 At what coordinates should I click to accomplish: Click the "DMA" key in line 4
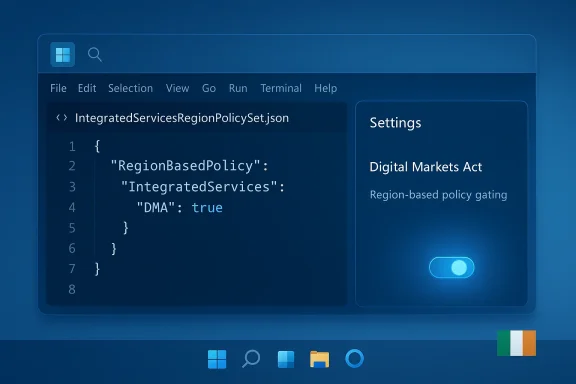(x=156, y=208)
